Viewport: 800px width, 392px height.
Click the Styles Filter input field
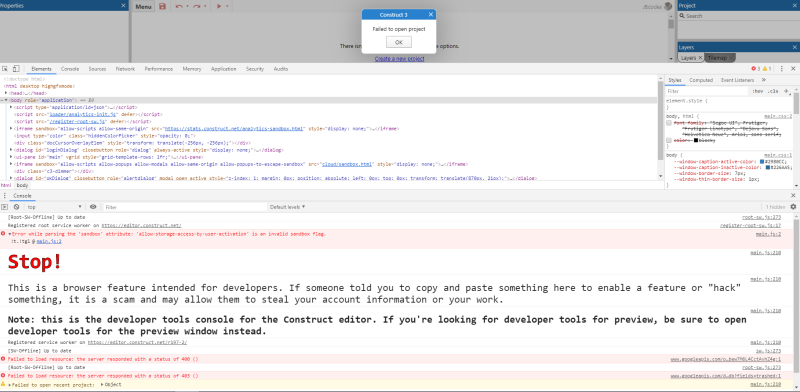point(707,91)
